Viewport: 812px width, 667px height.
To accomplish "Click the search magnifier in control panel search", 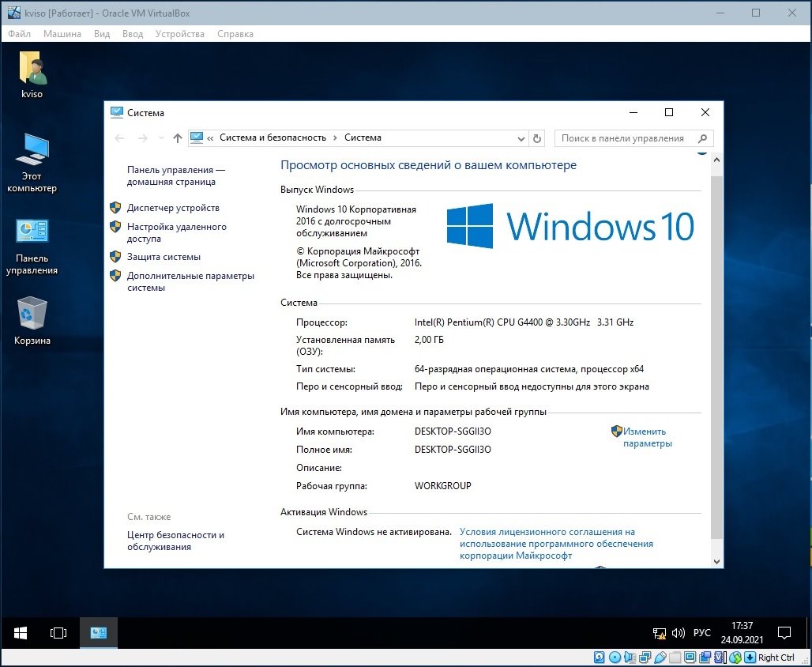I will coord(702,138).
